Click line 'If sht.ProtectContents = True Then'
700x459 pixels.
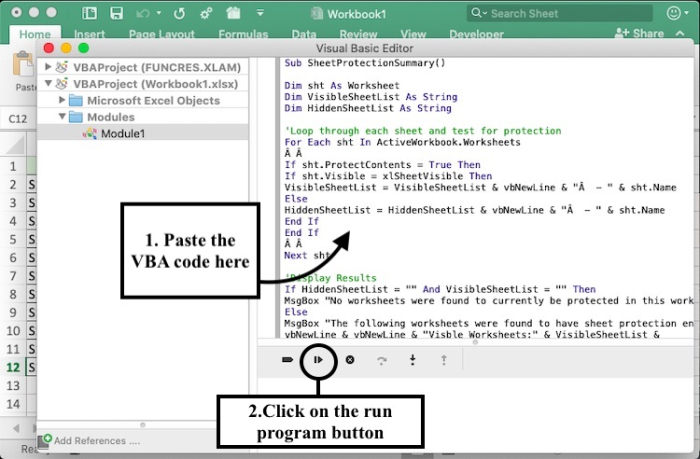pyautogui.click(x=383, y=165)
